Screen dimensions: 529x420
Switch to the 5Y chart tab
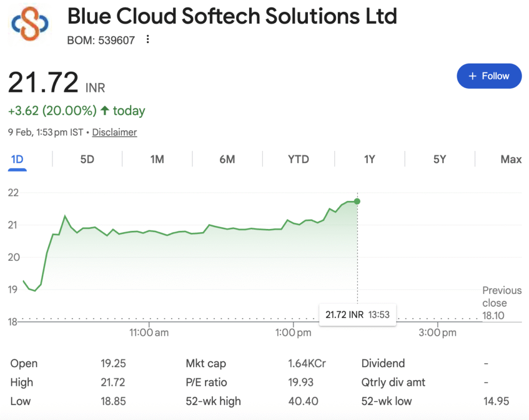439,159
